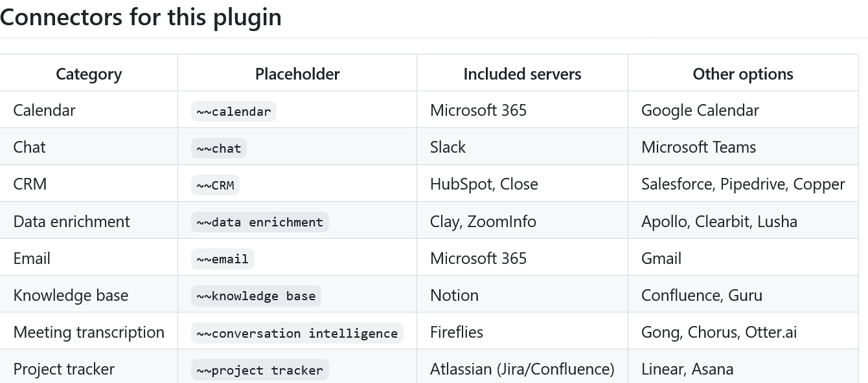
Task: Select the ~~data enrichment placeholder code
Action: click(260, 222)
